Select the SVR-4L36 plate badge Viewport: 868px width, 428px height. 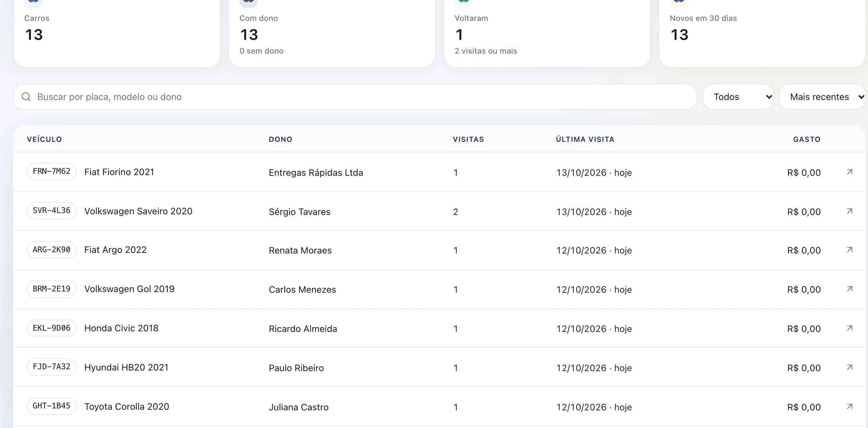[x=52, y=210]
